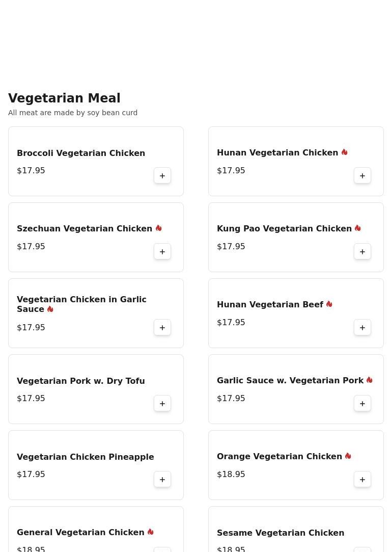
Task: Open Broccoli Vegetarian Chicken item details
Action: [x=81, y=153]
